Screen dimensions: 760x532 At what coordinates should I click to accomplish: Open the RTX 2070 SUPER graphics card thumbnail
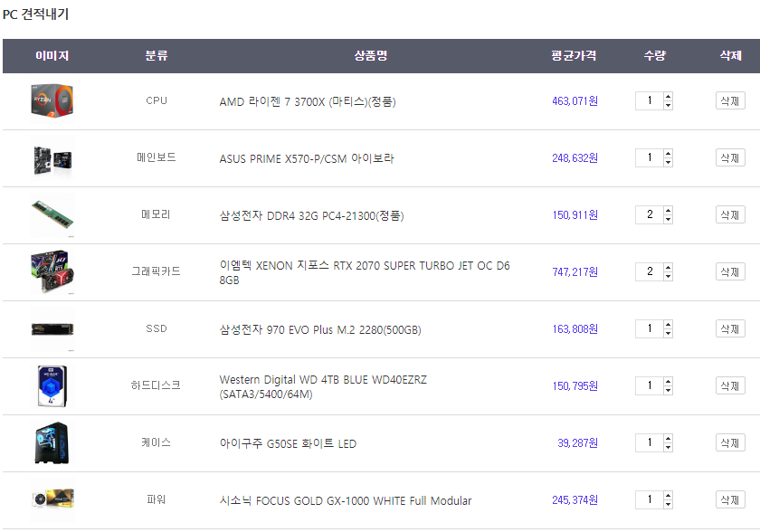click(52, 272)
